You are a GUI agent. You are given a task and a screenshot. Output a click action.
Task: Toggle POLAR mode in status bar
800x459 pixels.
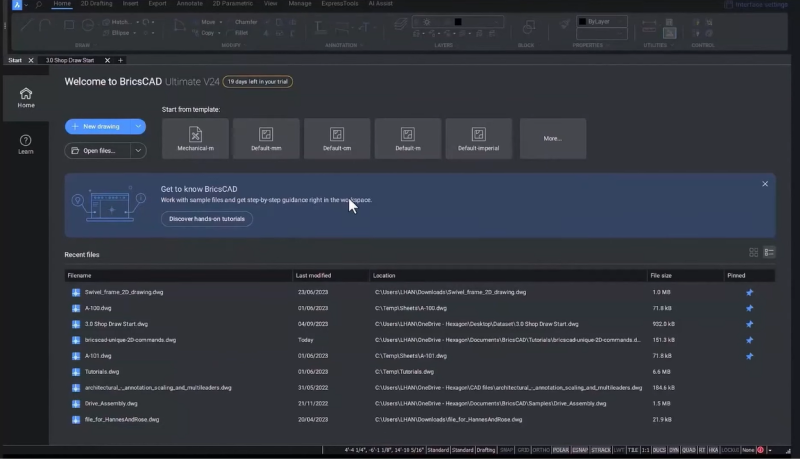(x=561, y=450)
